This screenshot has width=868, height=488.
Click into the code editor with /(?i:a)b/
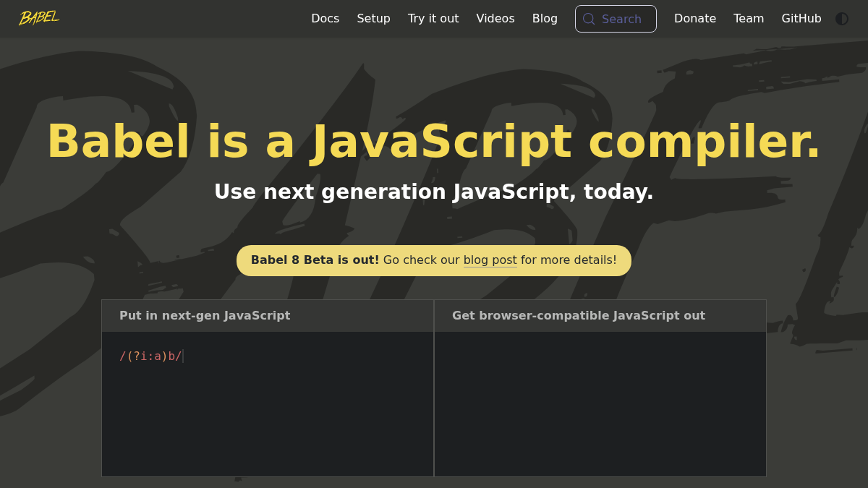point(268,404)
